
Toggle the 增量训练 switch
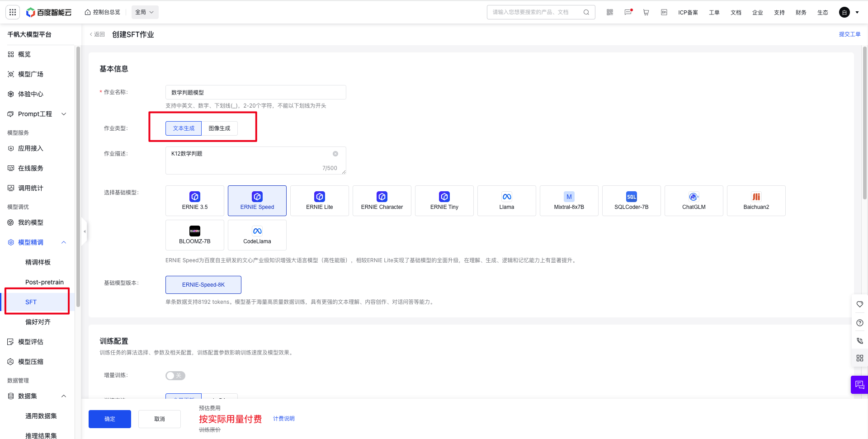(x=175, y=376)
